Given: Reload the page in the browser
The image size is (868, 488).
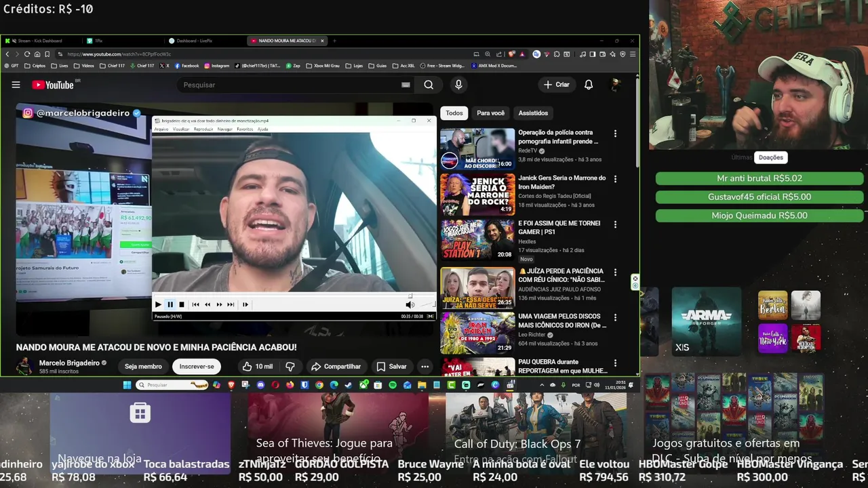Looking at the screenshot, I should [27, 54].
